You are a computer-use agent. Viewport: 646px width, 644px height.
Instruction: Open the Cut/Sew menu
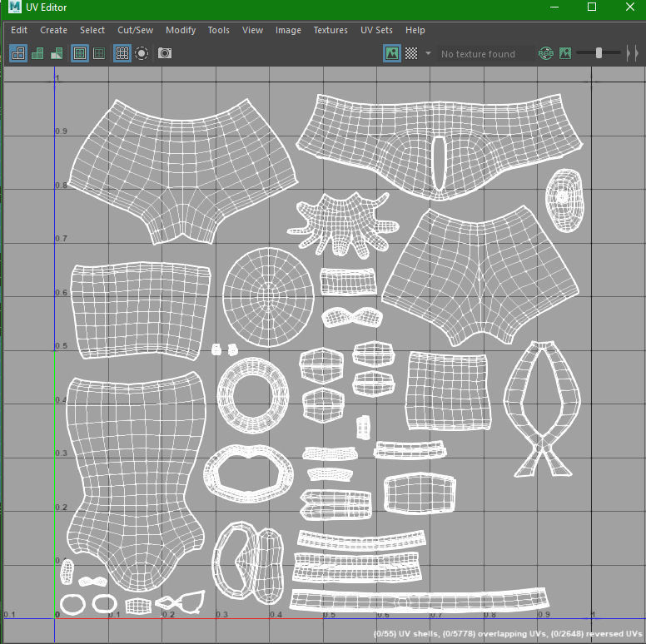click(x=135, y=30)
